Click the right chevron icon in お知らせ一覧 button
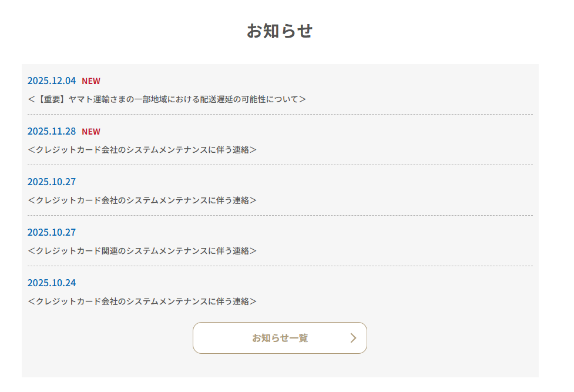 pos(353,338)
